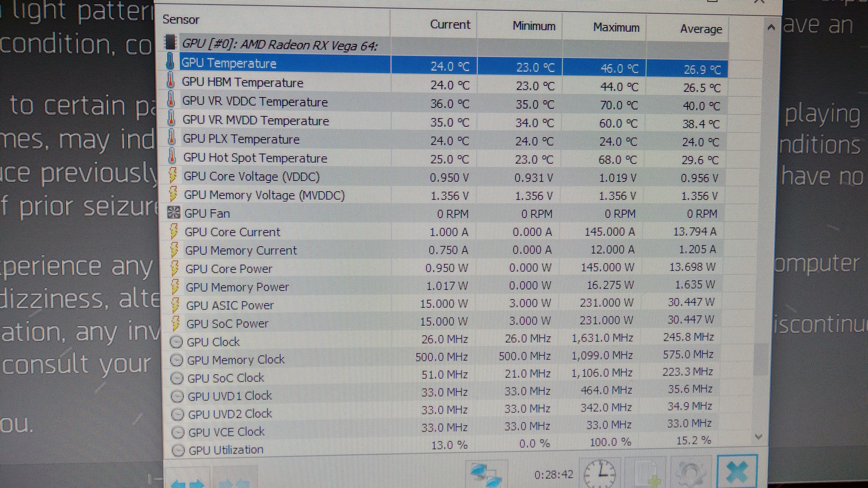Screen dimensions: 868x488
Task: Click the GPU Memory Voltage lightning icon
Action: click(x=173, y=194)
